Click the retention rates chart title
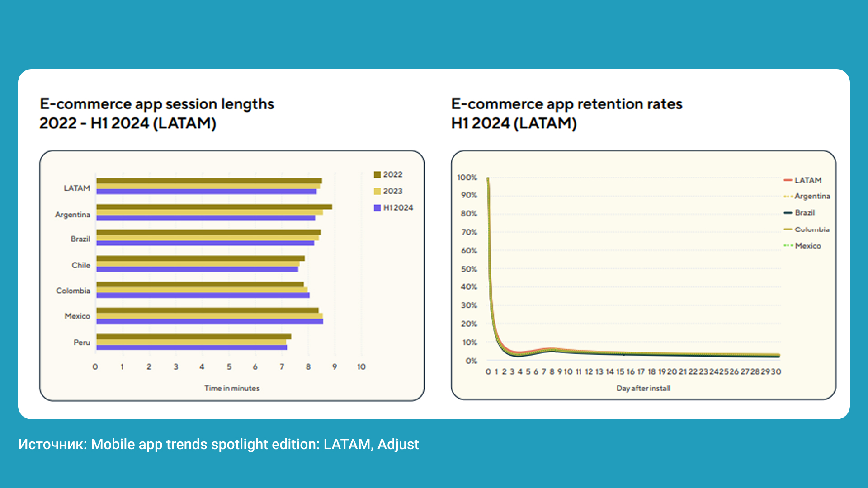 tap(566, 113)
